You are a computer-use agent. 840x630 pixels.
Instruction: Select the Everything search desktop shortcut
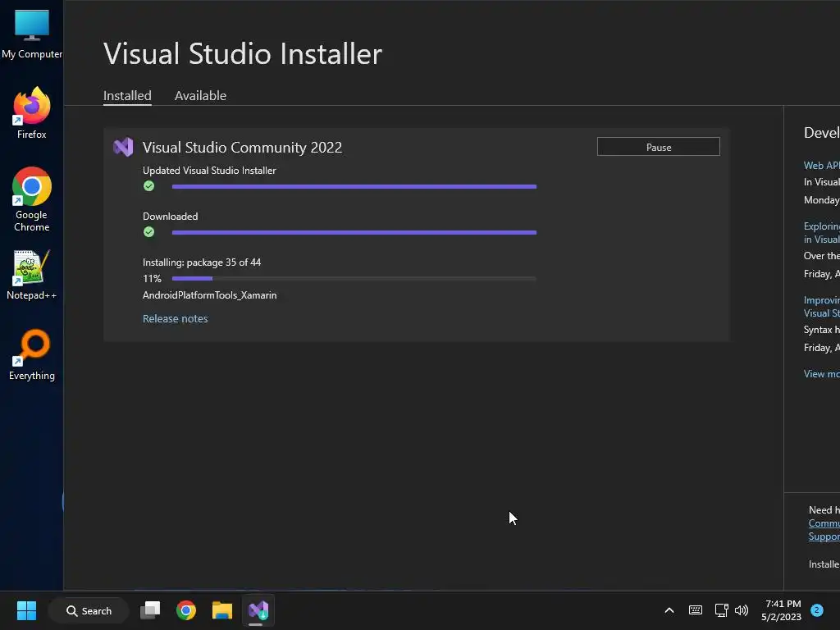pos(32,354)
